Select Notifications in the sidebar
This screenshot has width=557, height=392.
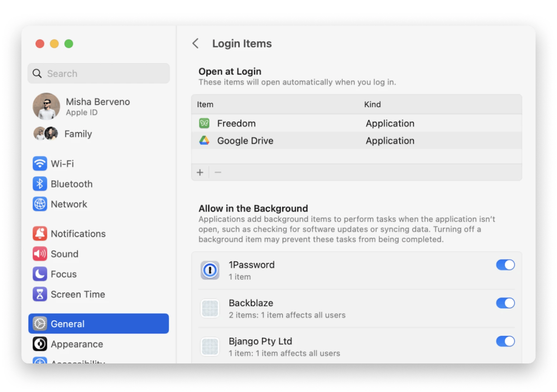[99, 233]
